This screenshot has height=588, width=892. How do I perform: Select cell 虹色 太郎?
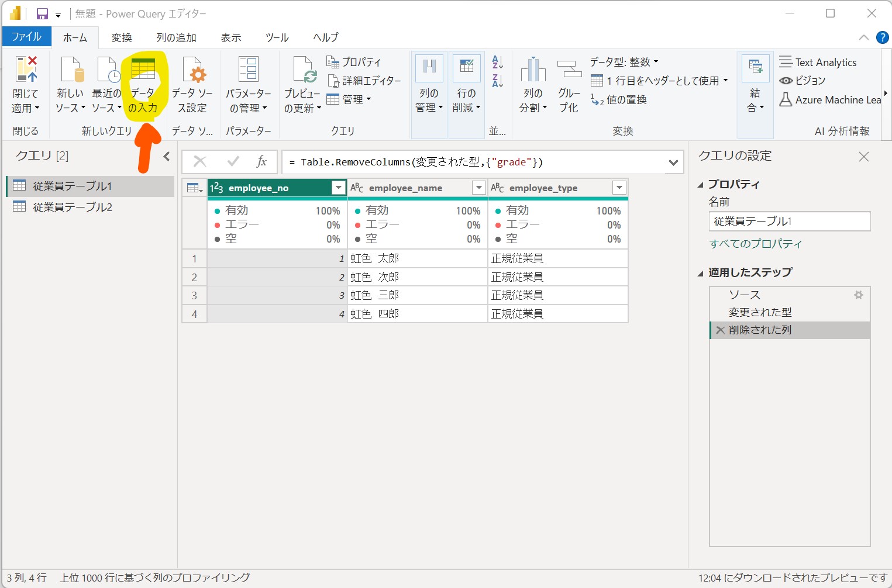pos(418,258)
